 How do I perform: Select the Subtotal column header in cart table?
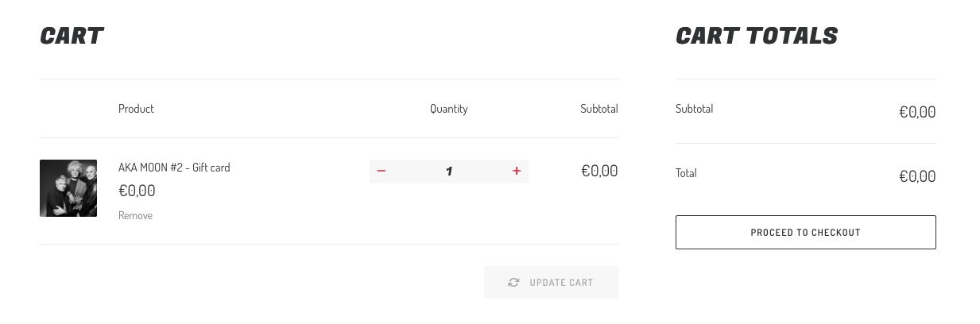(x=598, y=109)
